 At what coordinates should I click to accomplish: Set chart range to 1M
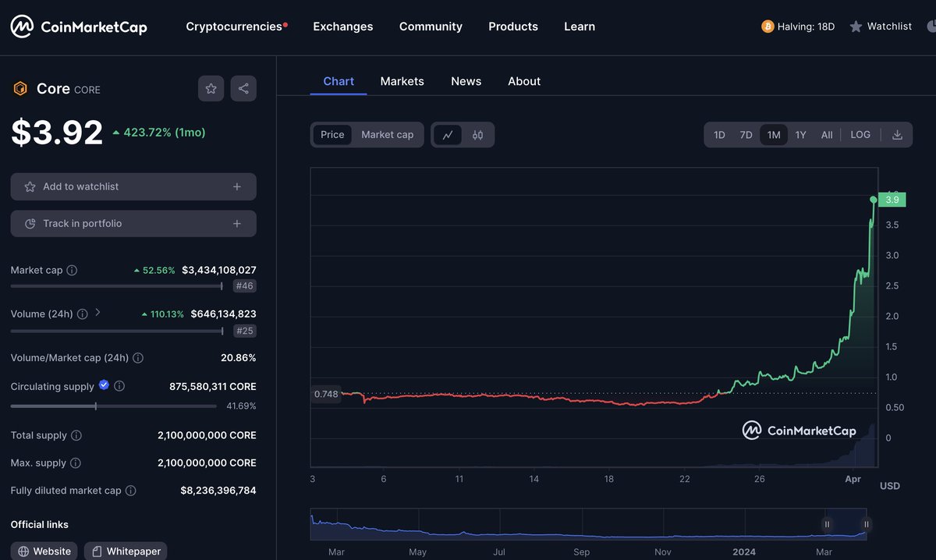tap(774, 135)
